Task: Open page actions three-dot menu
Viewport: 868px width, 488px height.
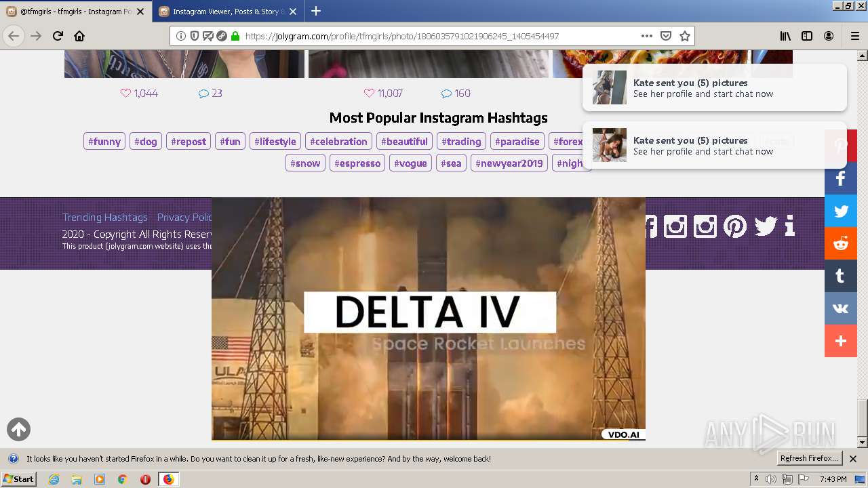Action: (x=646, y=36)
